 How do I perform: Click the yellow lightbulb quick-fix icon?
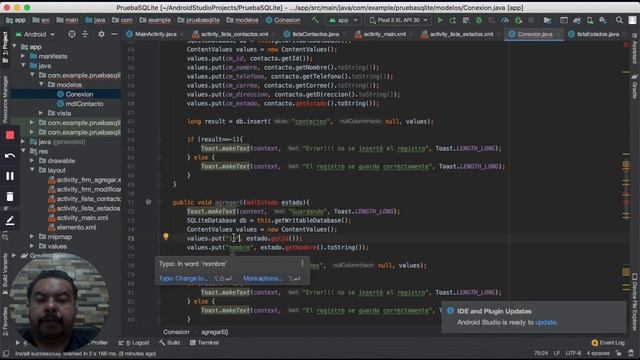[x=166, y=236]
